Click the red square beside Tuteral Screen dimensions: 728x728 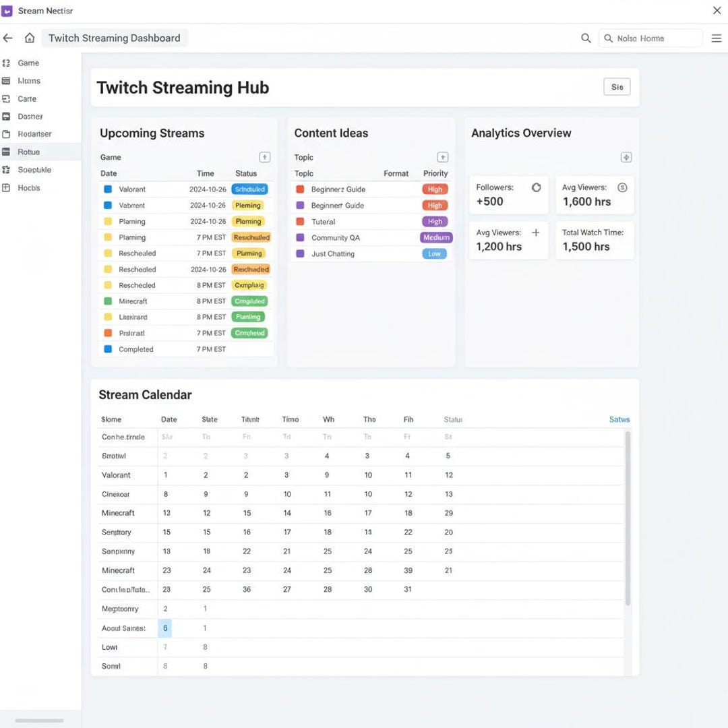click(x=300, y=222)
